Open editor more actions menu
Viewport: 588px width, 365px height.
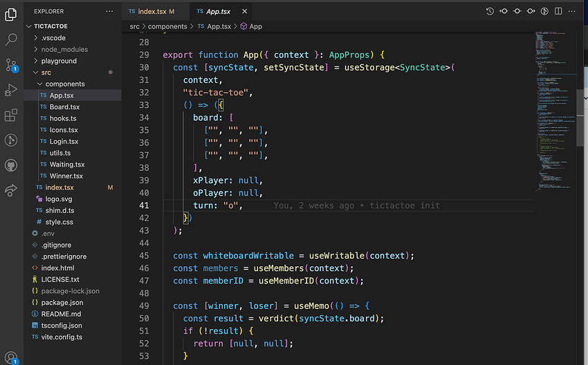point(571,11)
